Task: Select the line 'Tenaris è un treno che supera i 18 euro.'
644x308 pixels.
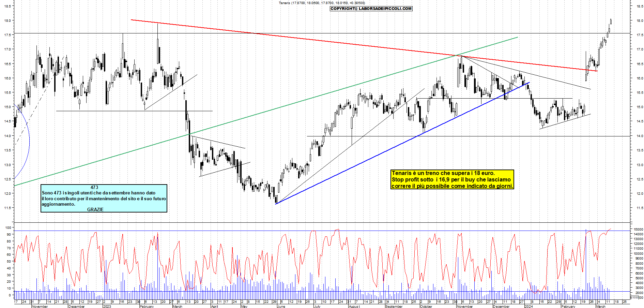Action: [443, 173]
